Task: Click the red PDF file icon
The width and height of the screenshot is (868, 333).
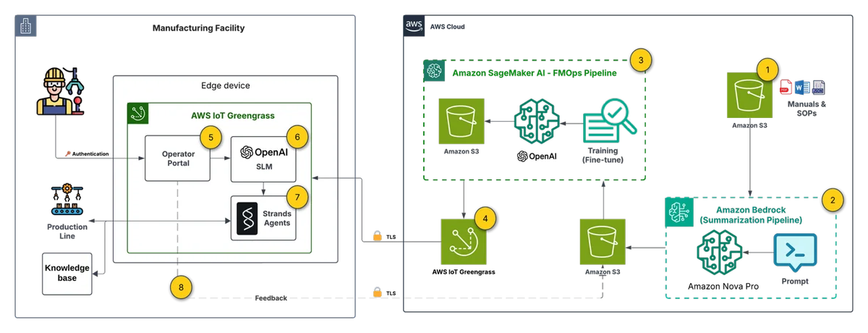Action: point(786,88)
